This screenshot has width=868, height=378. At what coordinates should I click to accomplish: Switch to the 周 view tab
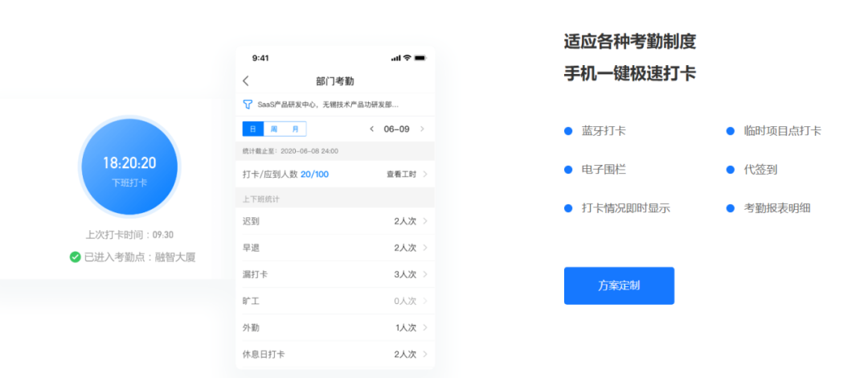pos(274,129)
